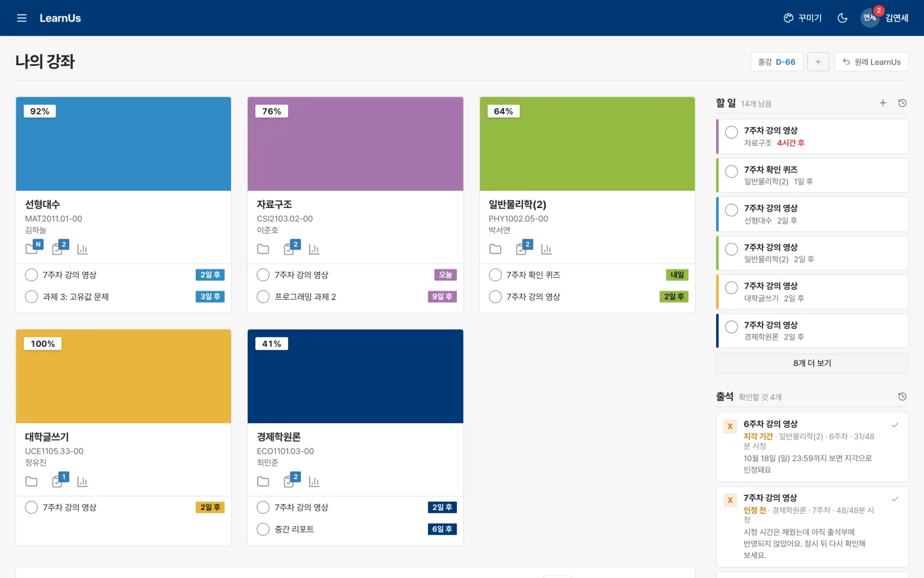This screenshot has width=924, height=578.
Task: Select the green 일반물리학(2) course banner
Action: [587, 144]
